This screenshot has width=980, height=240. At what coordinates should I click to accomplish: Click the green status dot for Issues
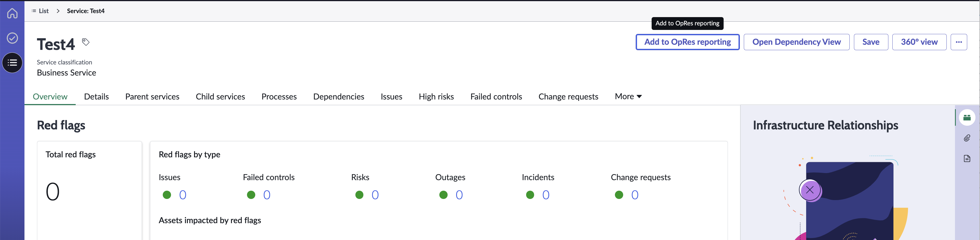[x=167, y=195]
